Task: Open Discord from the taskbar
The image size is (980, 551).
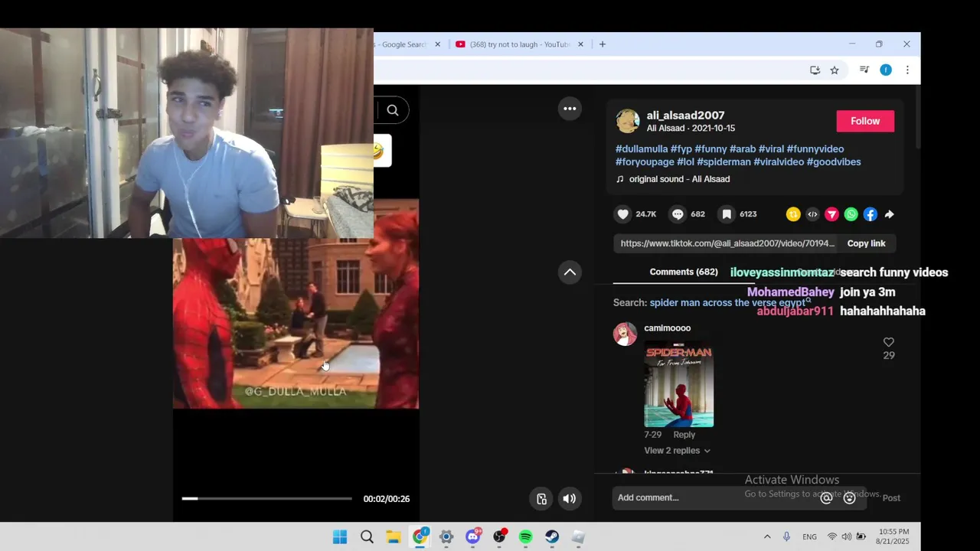Action: point(473,537)
